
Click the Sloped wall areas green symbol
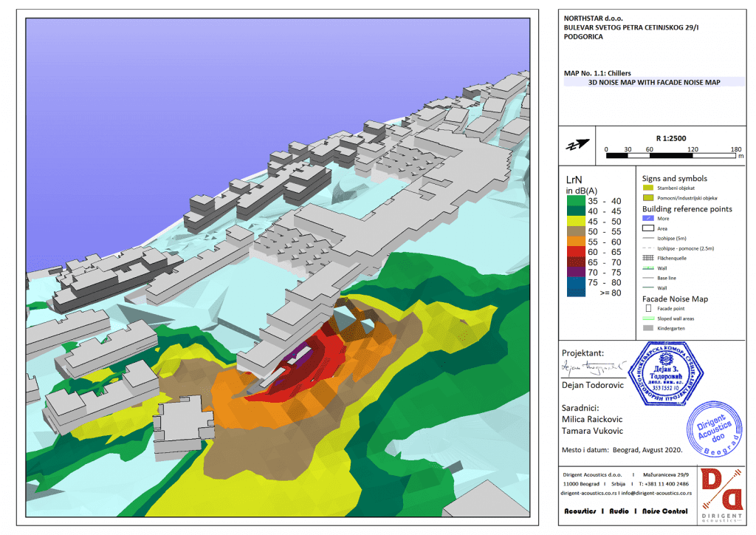pyautogui.click(x=647, y=318)
